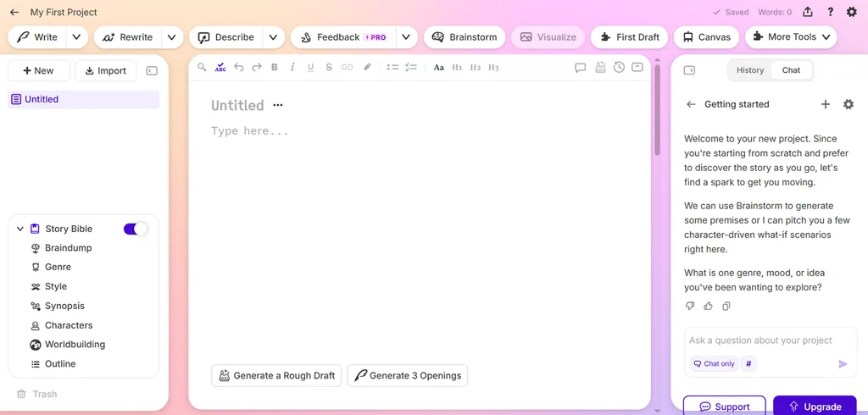The image size is (868, 415).
Task: Apply Heading 2 style
Action: [475, 68]
